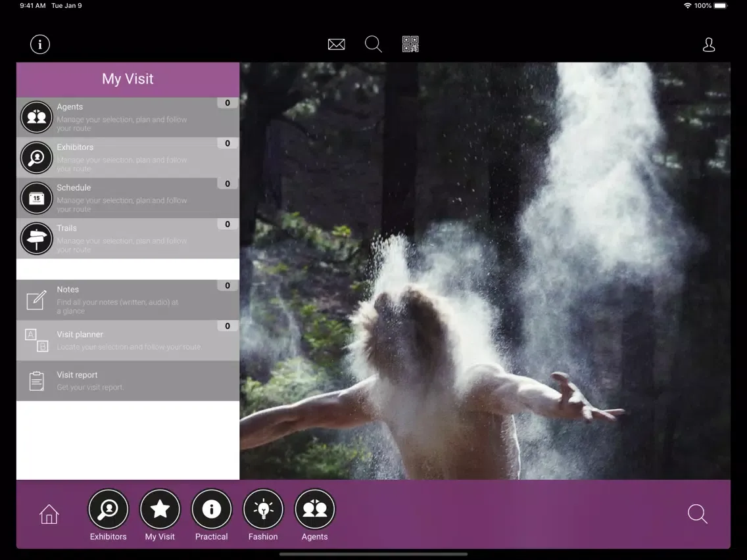Tap the Visit report clipboard icon

tap(37, 381)
